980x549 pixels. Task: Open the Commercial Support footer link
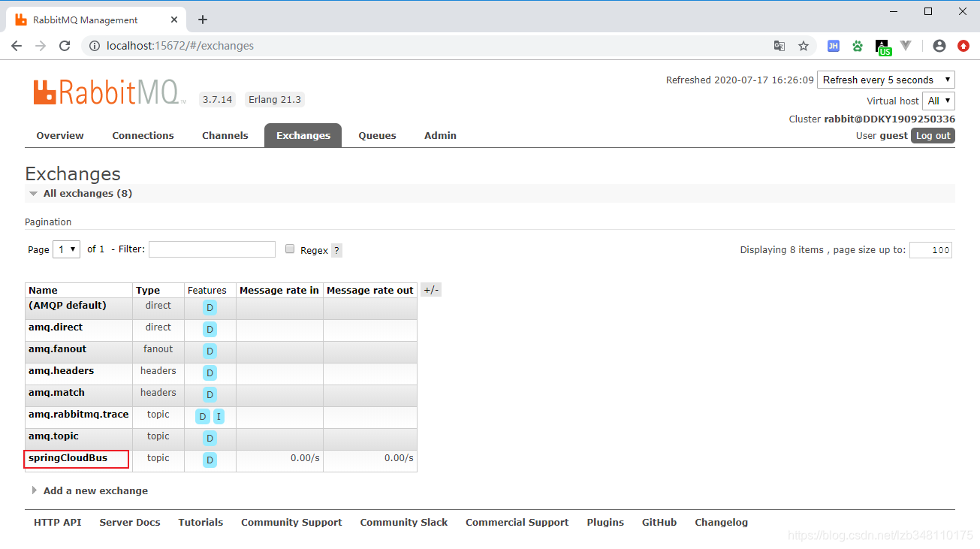pyautogui.click(x=517, y=522)
